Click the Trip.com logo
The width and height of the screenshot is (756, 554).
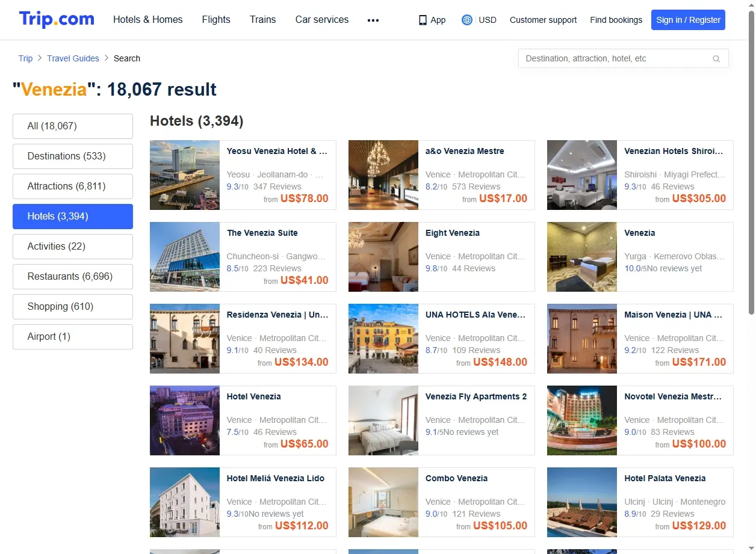tap(57, 19)
